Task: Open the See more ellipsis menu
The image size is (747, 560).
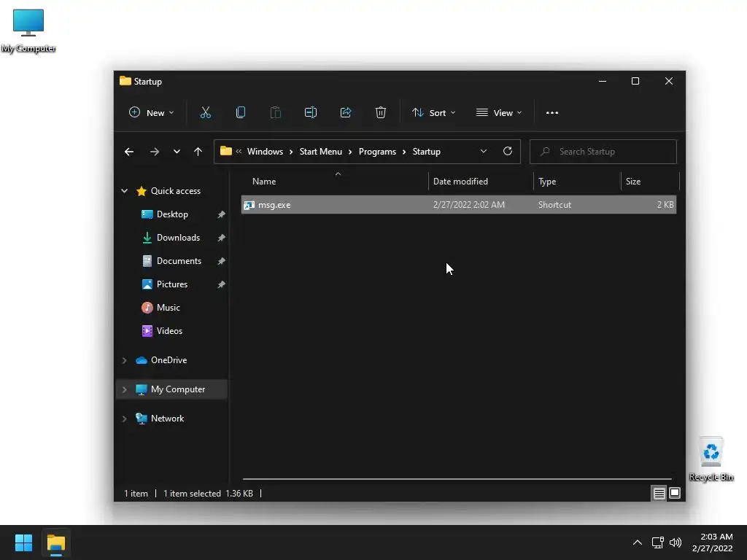Action: tap(552, 113)
